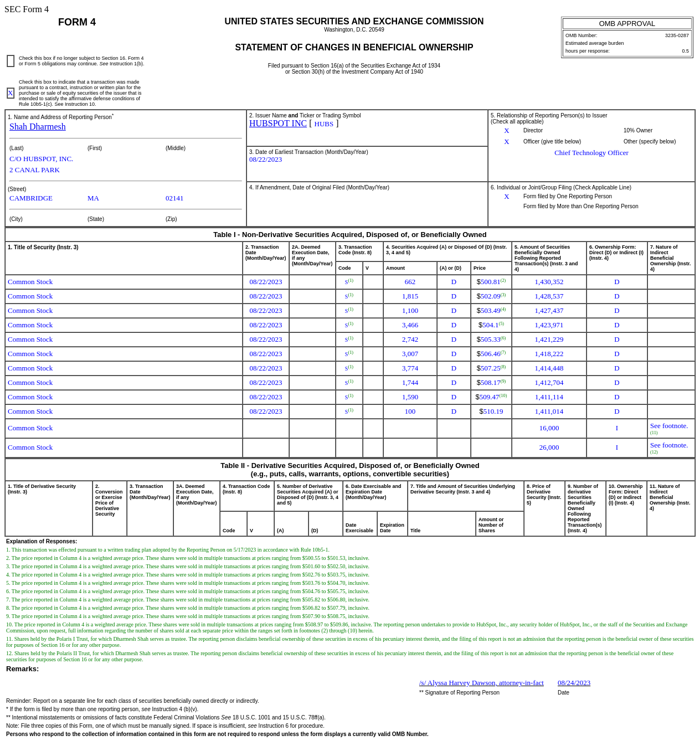Open the Shah Dharmesh reporting person link

[x=37, y=127]
